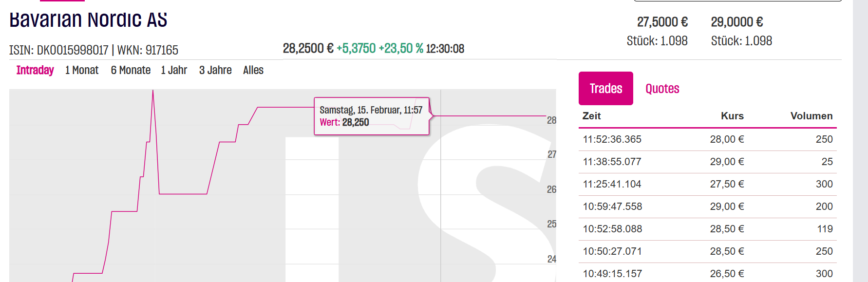Click the Bavarian Nordic AS heading
Screen dimensions: 868x282
tap(88, 19)
